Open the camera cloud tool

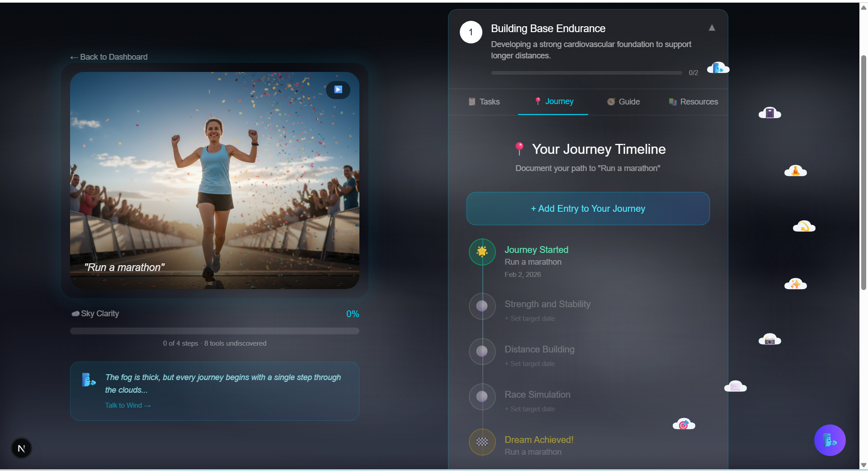click(769, 340)
